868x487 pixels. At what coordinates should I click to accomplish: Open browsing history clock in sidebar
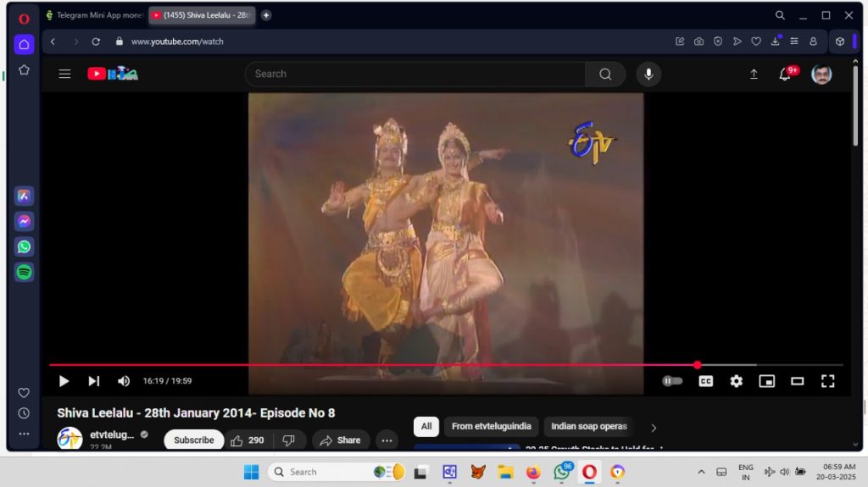click(x=24, y=413)
